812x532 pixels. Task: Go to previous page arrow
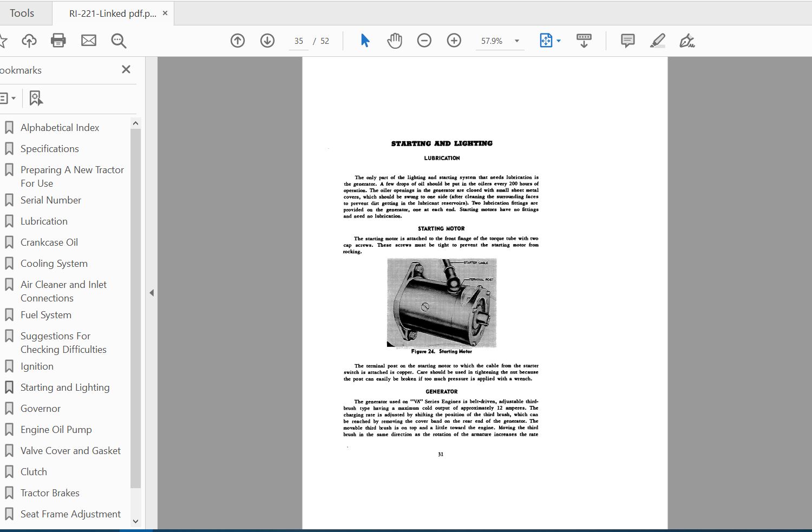coord(238,41)
